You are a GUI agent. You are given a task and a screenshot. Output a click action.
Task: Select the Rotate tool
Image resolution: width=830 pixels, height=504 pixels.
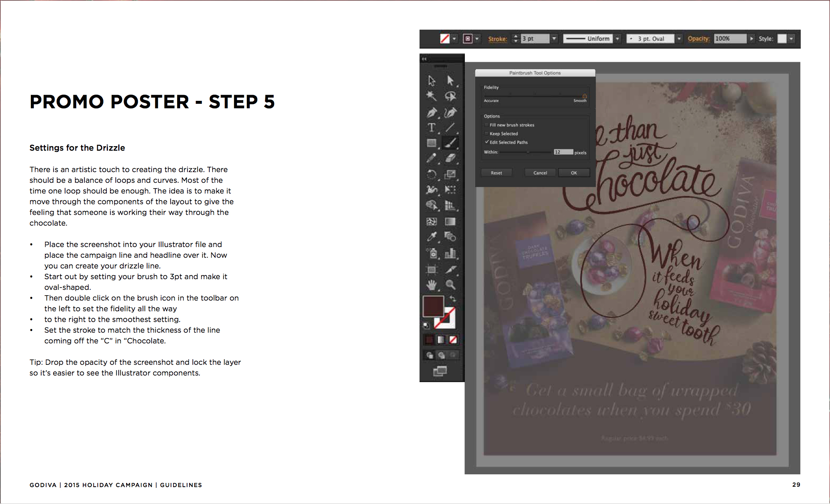point(431,174)
